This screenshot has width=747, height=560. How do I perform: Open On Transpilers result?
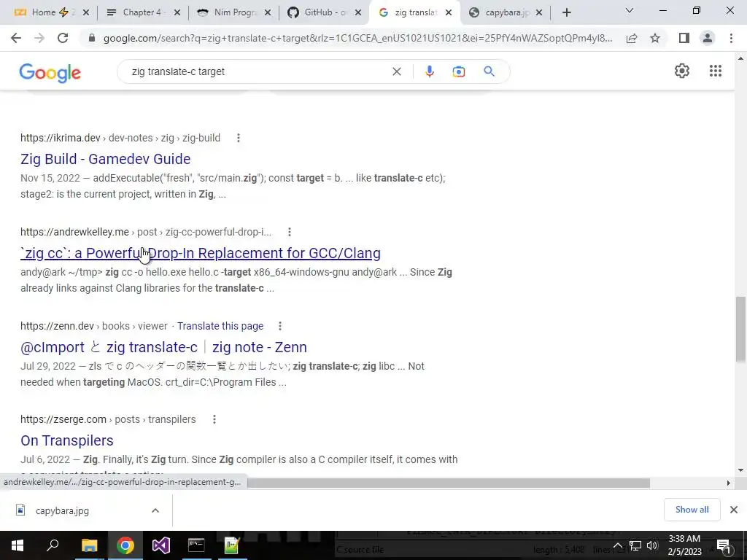coord(66,440)
